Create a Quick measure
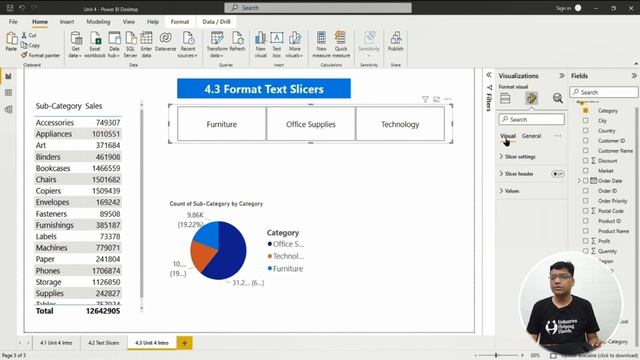 [x=341, y=44]
